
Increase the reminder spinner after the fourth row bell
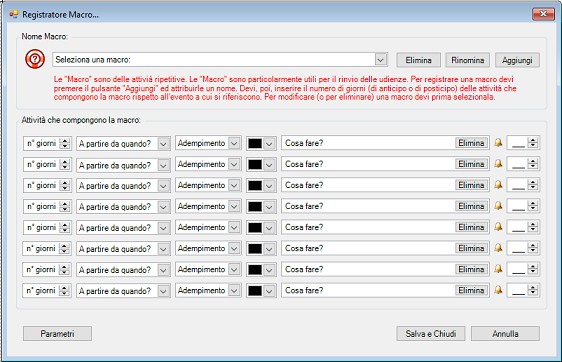click(x=533, y=203)
